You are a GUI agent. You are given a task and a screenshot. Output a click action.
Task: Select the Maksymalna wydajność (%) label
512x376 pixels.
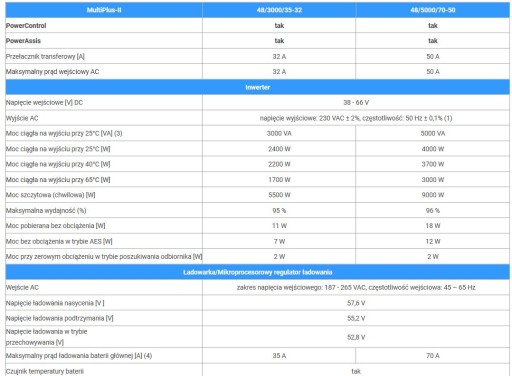tap(46, 211)
